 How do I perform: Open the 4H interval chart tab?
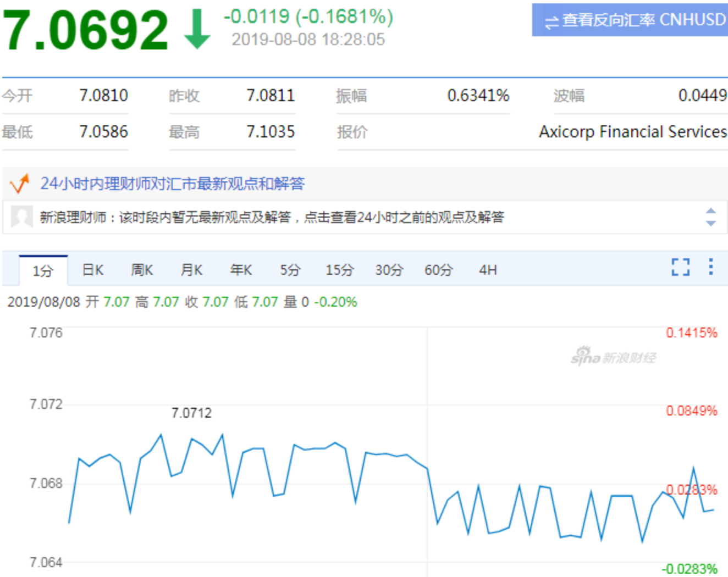pyautogui.click(x=488, y=270)
